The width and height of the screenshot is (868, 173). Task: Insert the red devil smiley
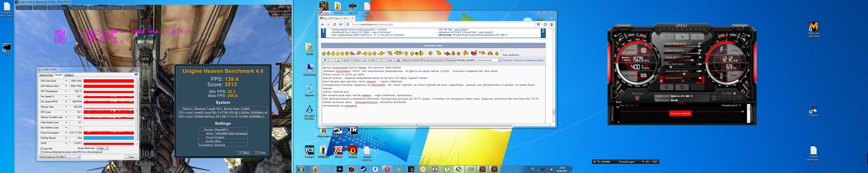tap(473, 53)
